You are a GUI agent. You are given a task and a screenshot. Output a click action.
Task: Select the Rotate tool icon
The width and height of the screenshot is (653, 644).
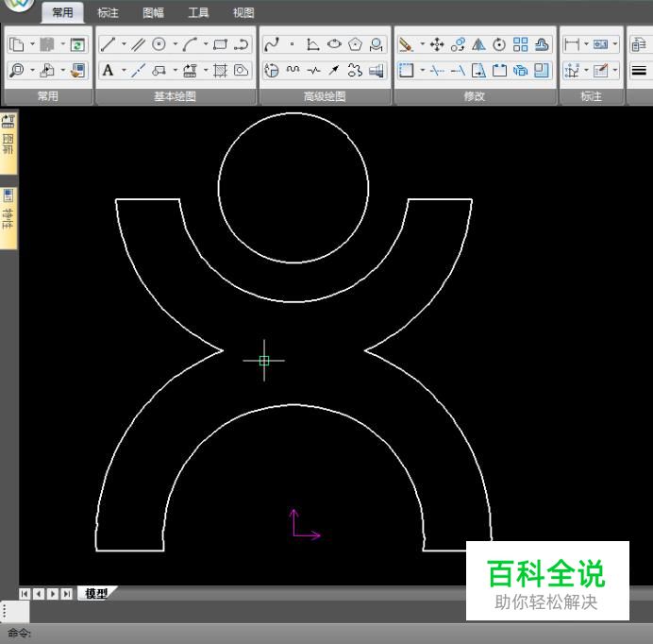499,44
